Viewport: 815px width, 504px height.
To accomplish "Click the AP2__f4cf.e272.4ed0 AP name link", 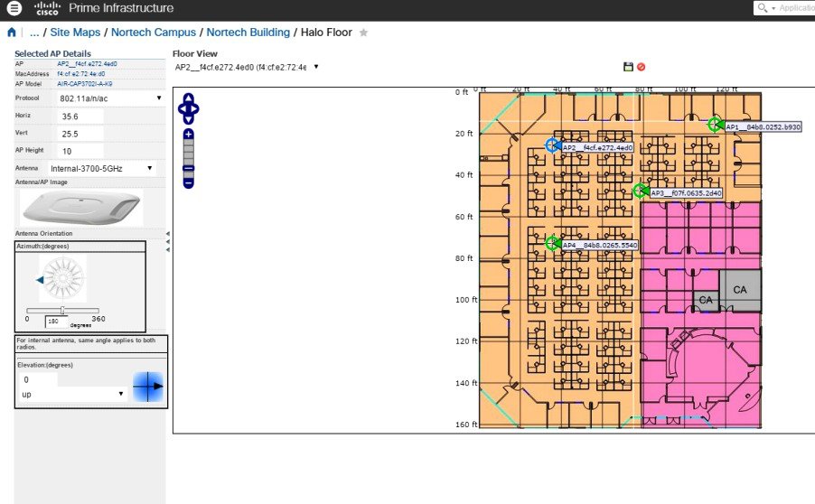I will pyautogui.click(x=87, y=64).
